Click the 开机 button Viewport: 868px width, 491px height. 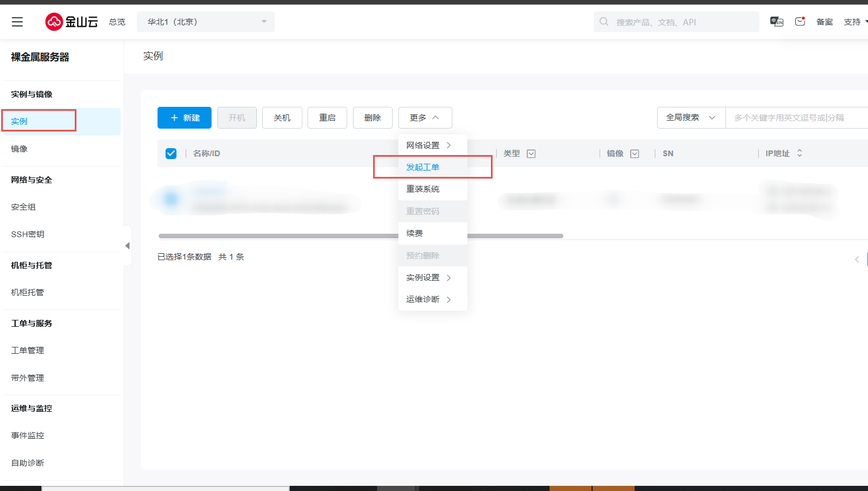pyautogui.click(x=237, y=118)
